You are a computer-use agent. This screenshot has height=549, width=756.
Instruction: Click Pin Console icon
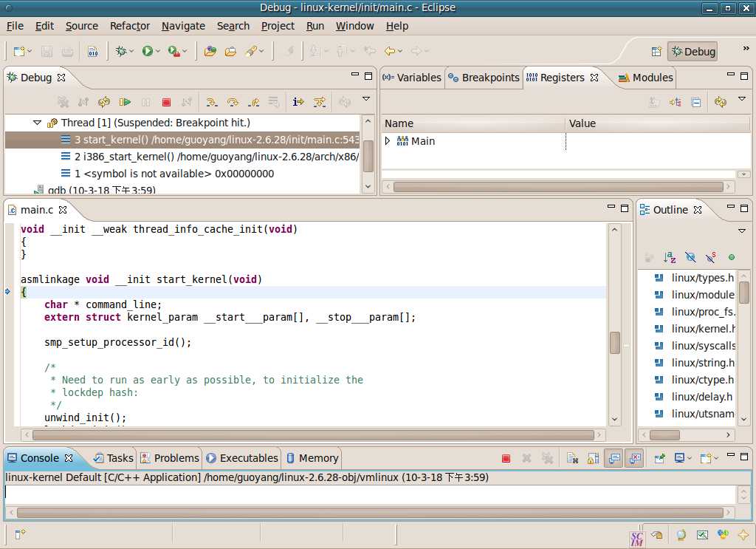click(x=660, y=458)
